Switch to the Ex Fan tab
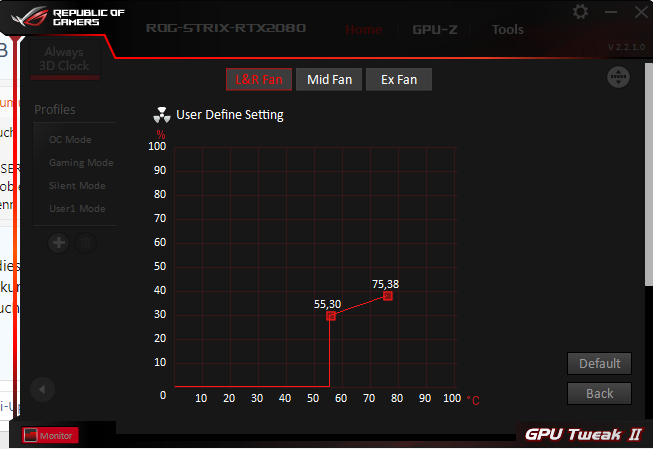 [399, 79]
